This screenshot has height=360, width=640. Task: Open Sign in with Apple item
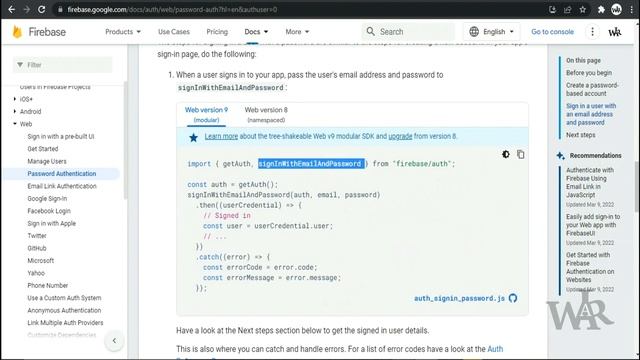(52, 223)
